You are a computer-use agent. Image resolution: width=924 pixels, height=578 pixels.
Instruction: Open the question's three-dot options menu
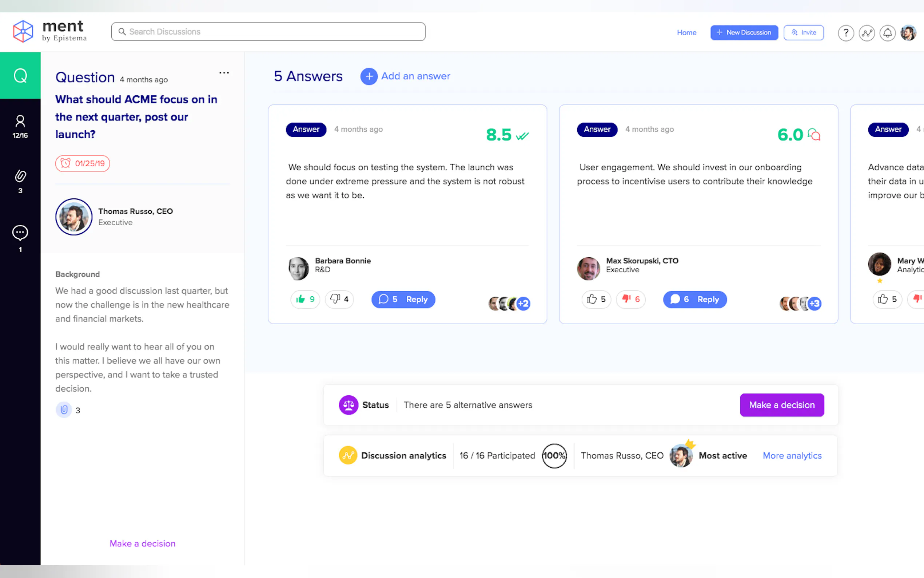click(x=224, y=73)
